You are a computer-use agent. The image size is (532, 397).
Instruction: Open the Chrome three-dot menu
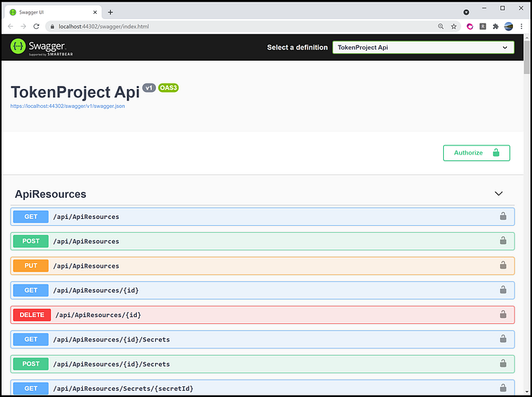[521, 27]
